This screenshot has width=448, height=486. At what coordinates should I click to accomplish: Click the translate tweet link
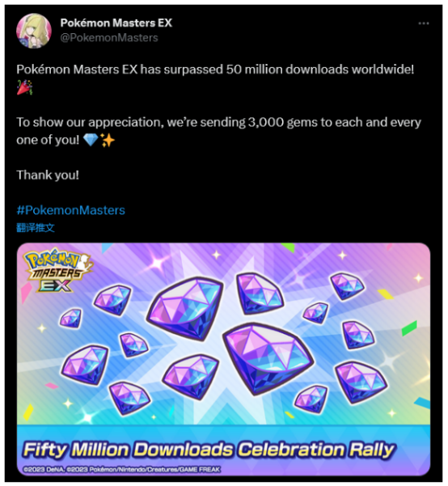click(36, 228)
